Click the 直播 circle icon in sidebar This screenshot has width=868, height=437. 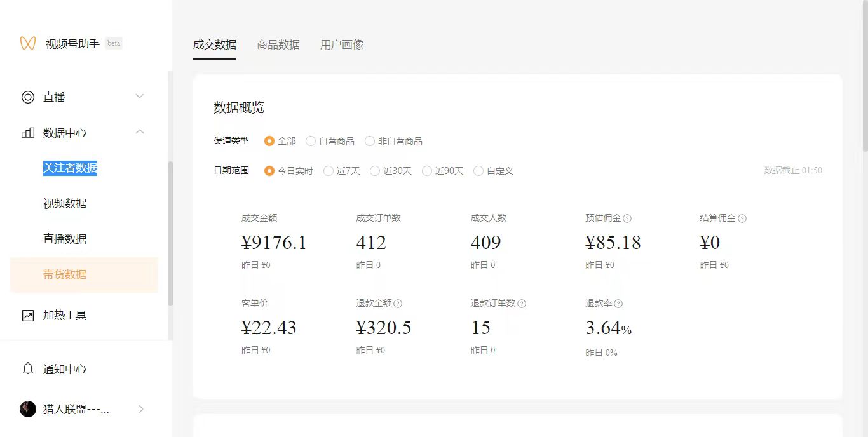[x=28, y=97]
